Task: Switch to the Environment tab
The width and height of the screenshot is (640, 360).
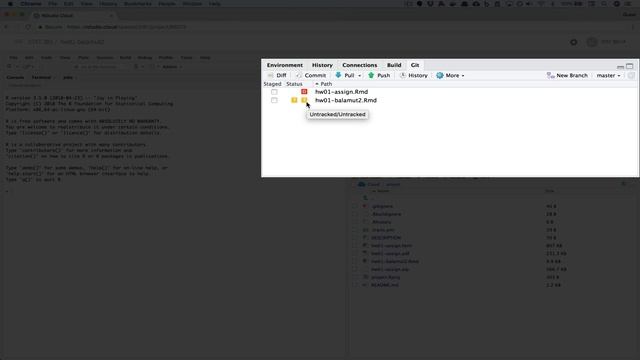Action: point(284,65)
